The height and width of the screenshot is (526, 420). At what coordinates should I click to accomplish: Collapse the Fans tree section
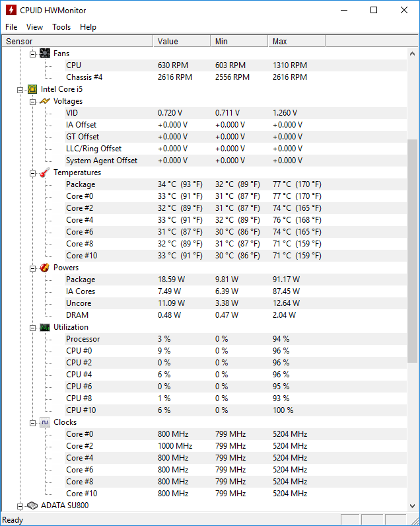point(32,54)
